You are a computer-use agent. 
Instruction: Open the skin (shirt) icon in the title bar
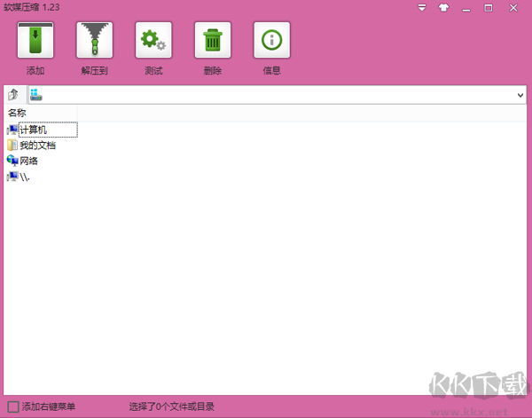pyautogui.click(x=444, y=7)
